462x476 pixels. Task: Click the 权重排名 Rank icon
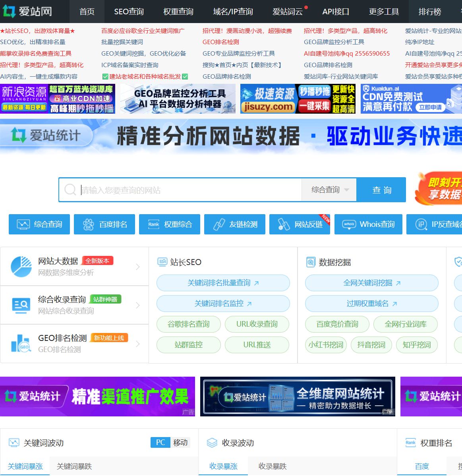[410, 443]
